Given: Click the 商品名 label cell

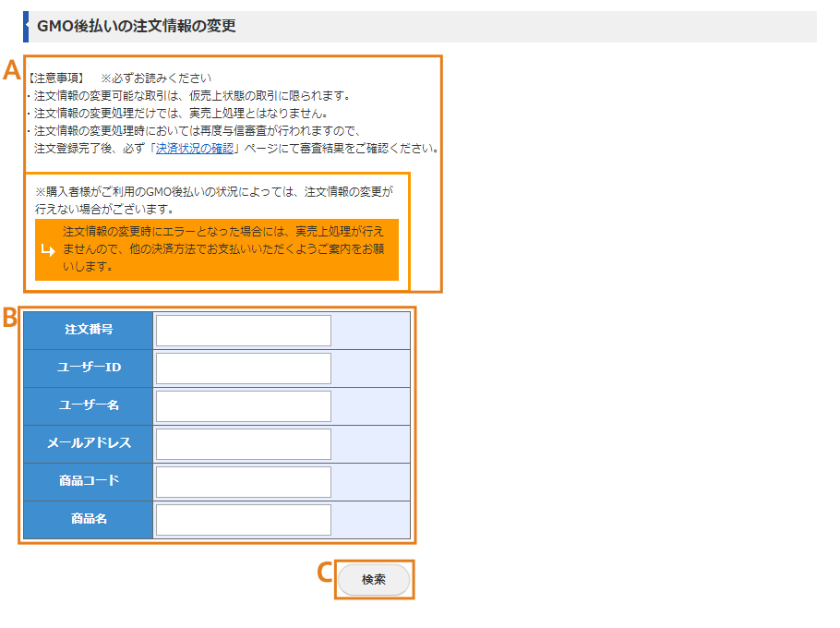Looking at the screenshot, I should (x=89, y=520).
